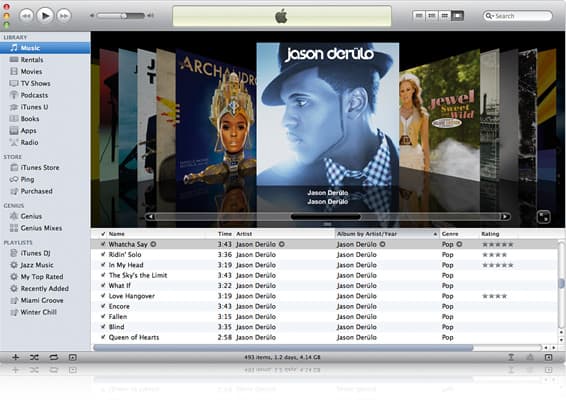Enter Cover Flow full screen mode
Screen dimensions: 566x405
(544, 217)
